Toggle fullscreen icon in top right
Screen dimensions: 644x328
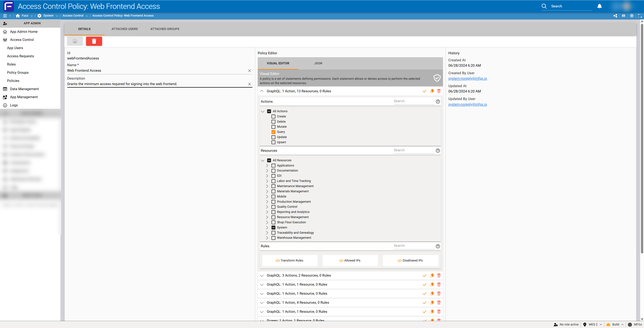click(x=640, y=16)
